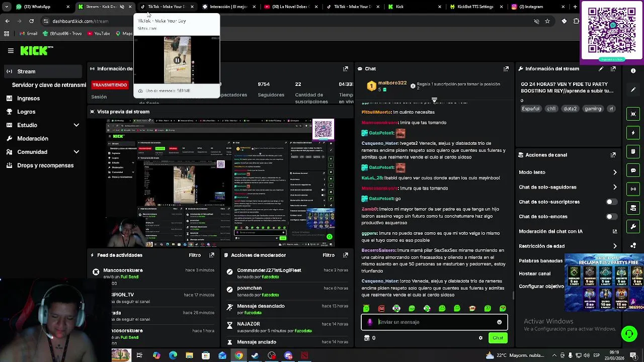Pop out the Información del stream panel
Screen dimensions: 644x362
pyautogui.click(x=613, y=69)
